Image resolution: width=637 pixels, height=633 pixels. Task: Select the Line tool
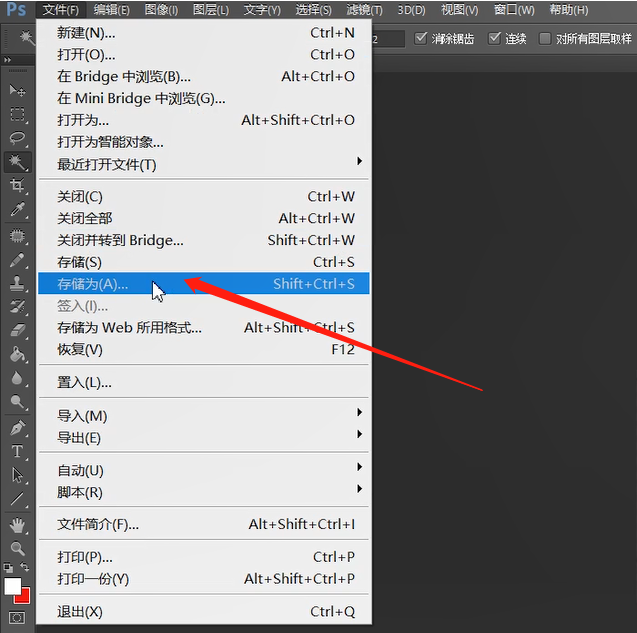(x=17, y=499)
